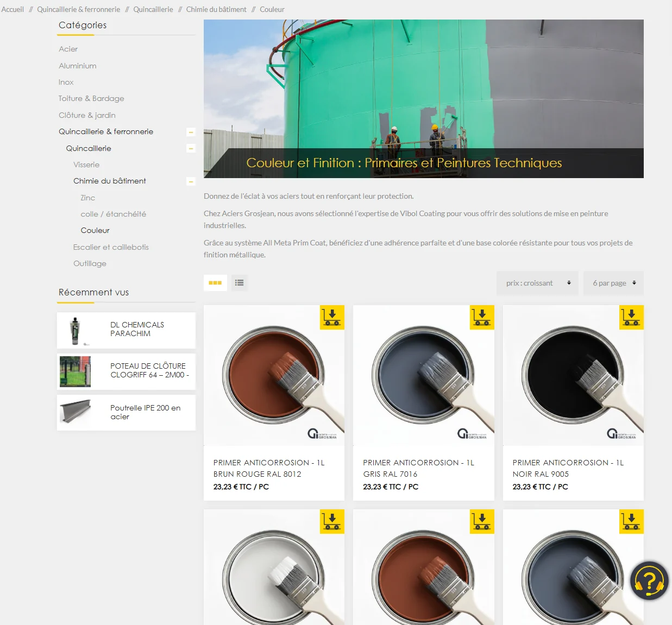
Task: Open Quincaillerie & ferronnerie category link
Action: (106, 131)
